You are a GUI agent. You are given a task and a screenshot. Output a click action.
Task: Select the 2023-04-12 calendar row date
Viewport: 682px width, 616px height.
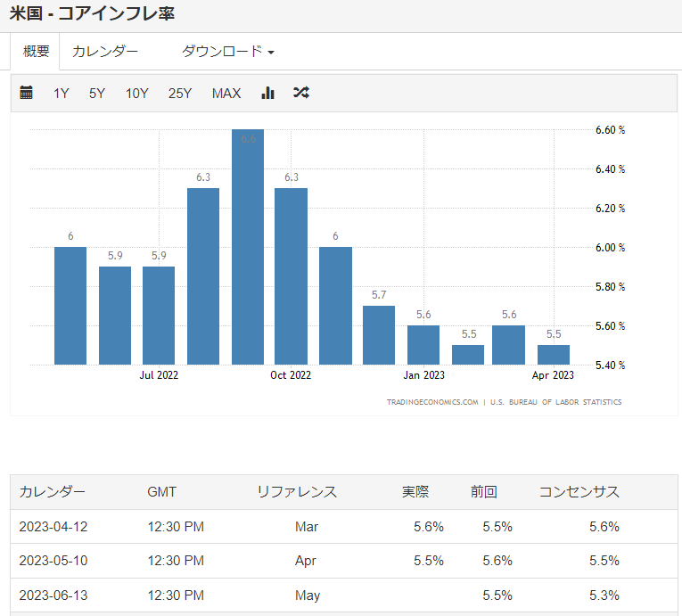(x=53, y=527)
